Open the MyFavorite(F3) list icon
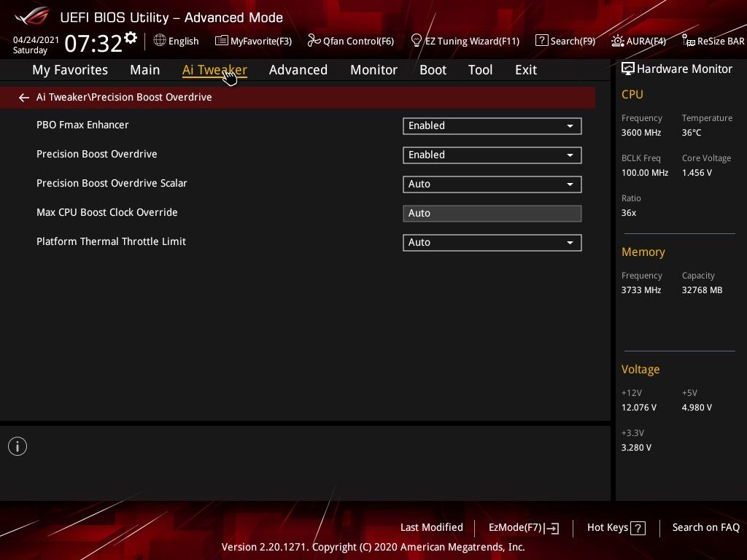The width and height of the screenshot is (747, 560). 221,41
